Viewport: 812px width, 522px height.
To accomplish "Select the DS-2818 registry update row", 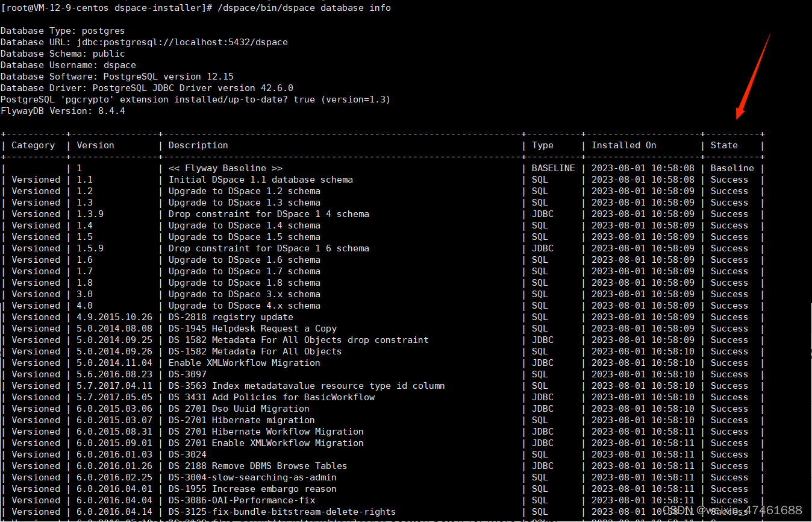I will (x=231, y=316).
